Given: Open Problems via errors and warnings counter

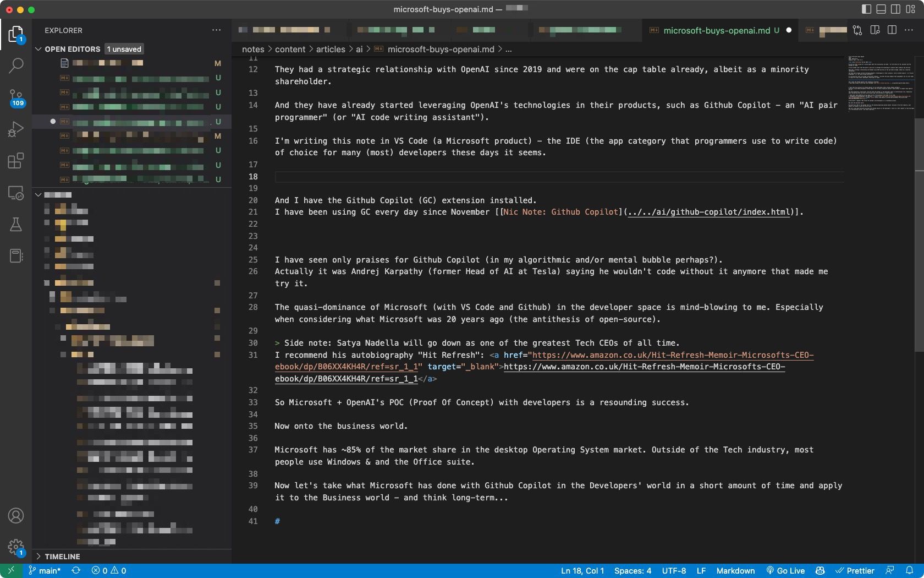Looking at the screenshot, I should point(109,571).
